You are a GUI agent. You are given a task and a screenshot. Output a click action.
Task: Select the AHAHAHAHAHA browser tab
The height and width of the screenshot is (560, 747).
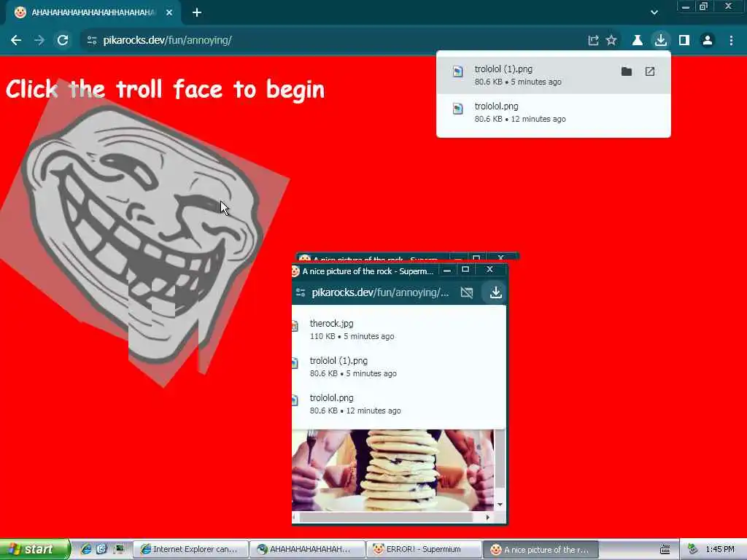(x=93, y=12)
